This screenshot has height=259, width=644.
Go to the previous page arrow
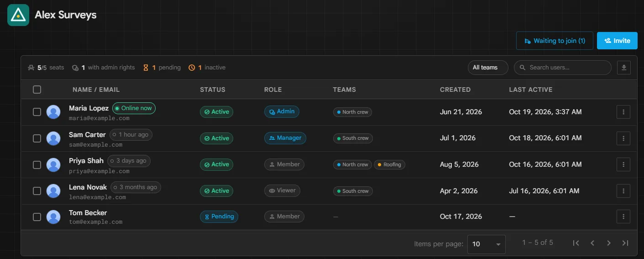(x=592, y=243)
